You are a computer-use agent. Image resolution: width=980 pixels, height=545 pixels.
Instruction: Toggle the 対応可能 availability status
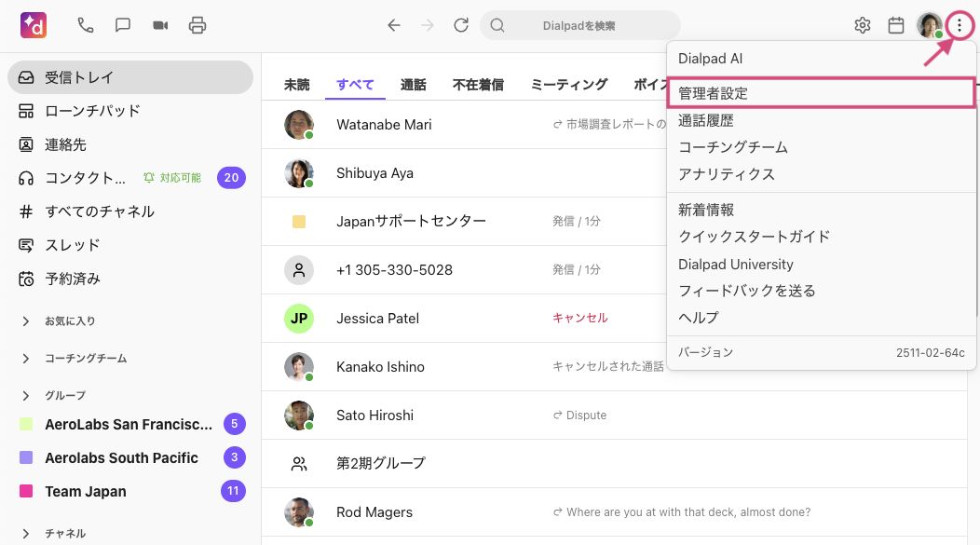tap(172, 178)
